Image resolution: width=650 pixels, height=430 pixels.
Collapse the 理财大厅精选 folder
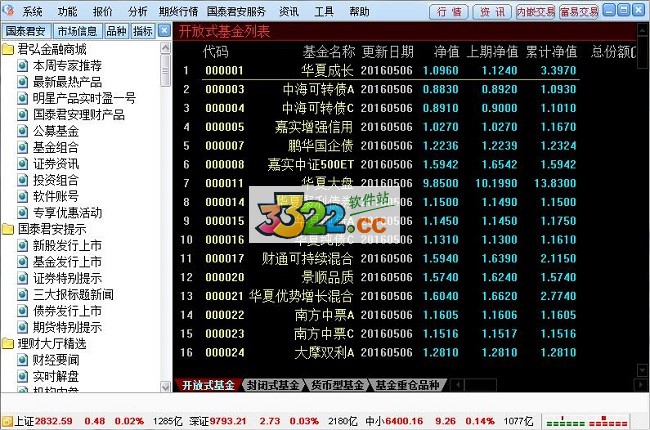(x=8, y=344)
